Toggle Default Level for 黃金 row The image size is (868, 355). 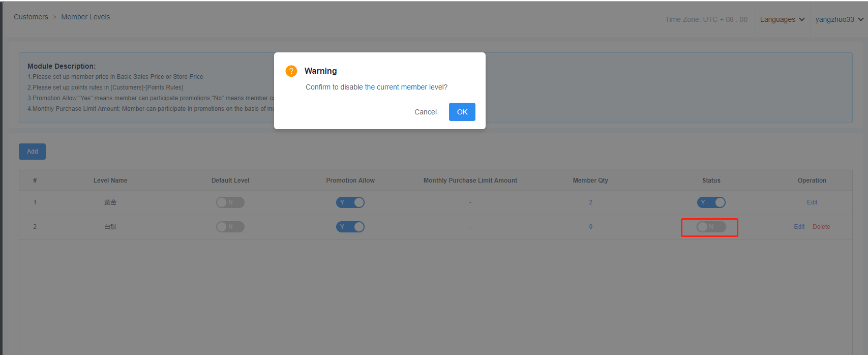[x=230, y=202]
